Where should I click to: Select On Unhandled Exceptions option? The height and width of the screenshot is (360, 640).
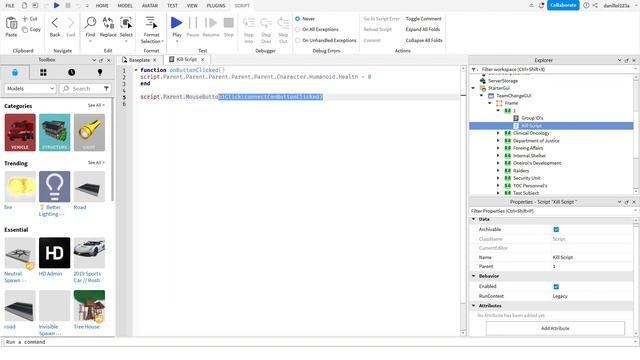(x=298, y=40)
